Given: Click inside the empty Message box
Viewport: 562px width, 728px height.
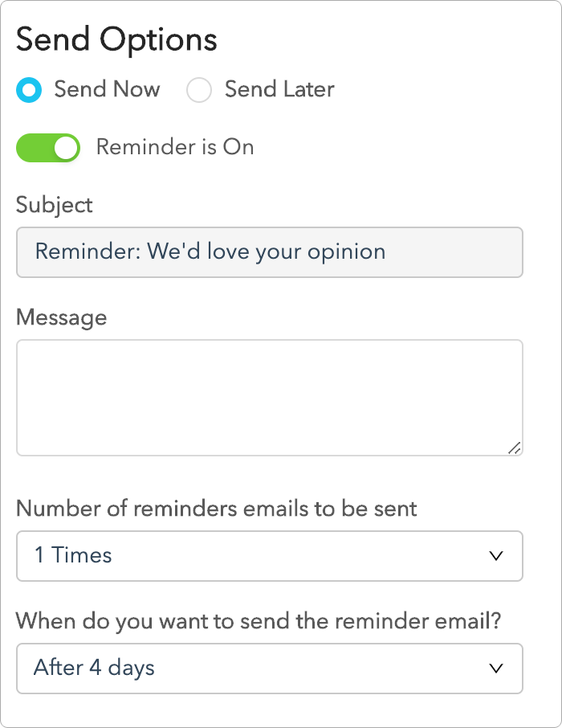Looking at the screenshot, I should click(269, 397).
